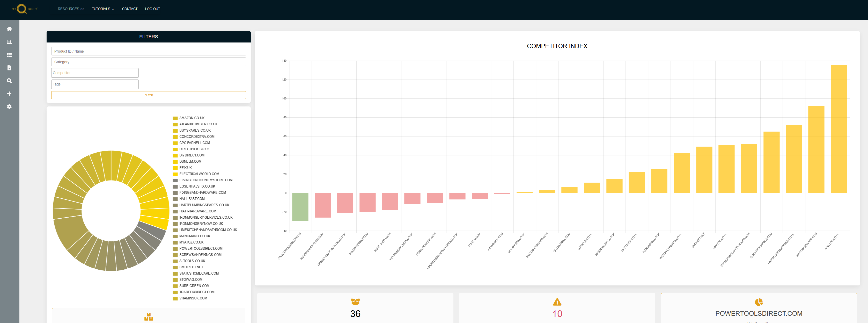
Task: Toggle IRONMONGERYNOW.CO.UK legend entry
Action: pos(198,224)
